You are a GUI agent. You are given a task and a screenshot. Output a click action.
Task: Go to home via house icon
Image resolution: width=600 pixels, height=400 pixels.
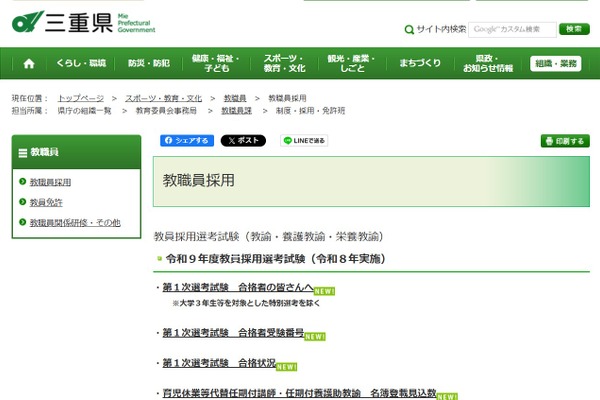tap(29, 64)
